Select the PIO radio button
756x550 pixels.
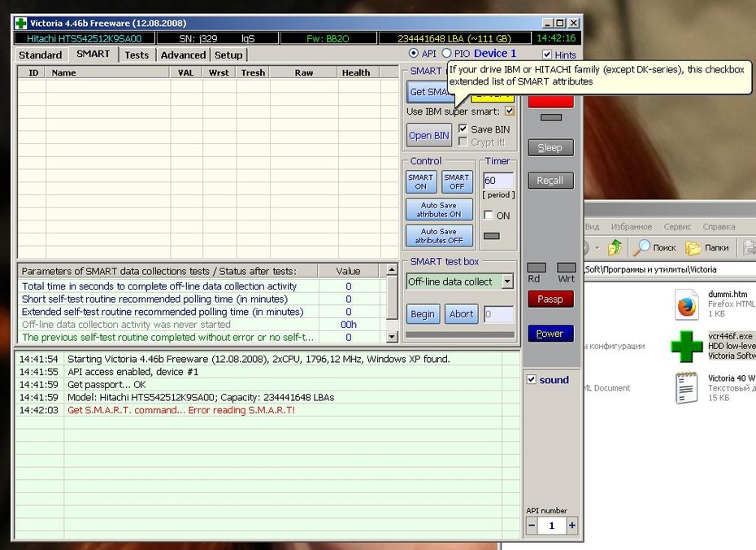pos(446,53)
